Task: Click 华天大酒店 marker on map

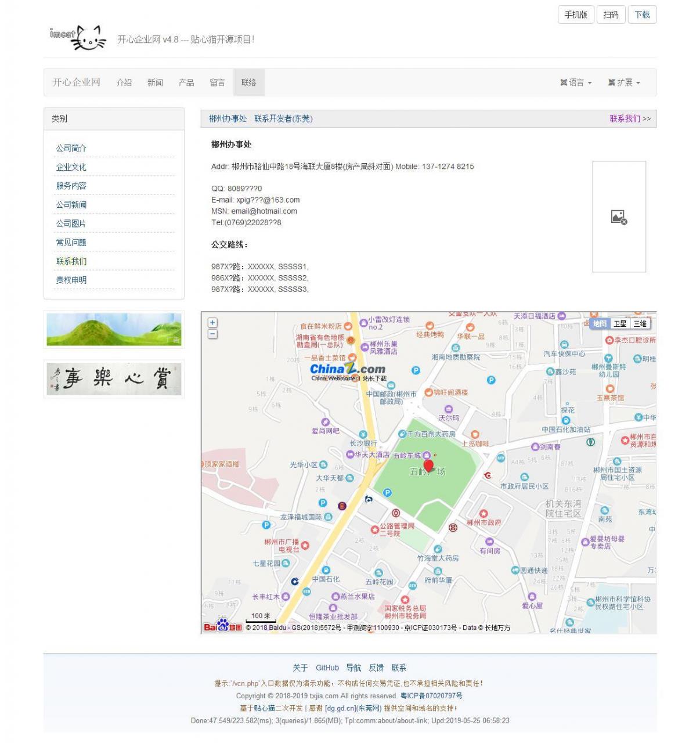Action: coord(350,455)
